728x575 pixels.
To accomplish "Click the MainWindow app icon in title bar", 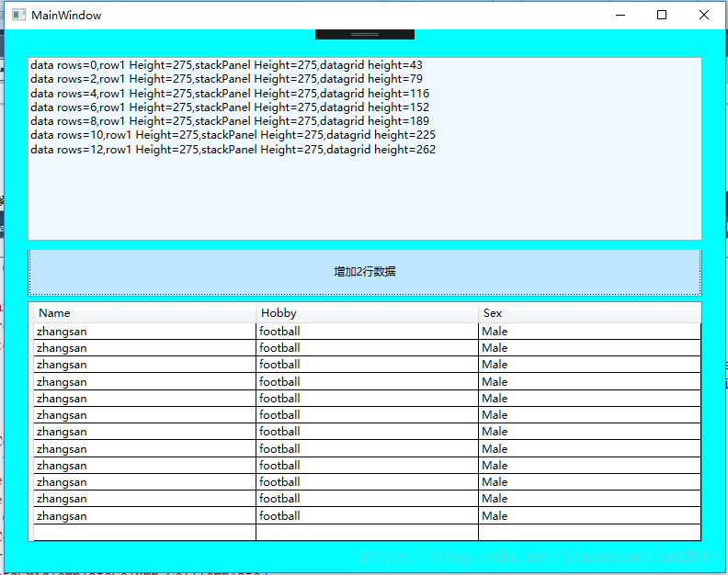I will tap(18, 15).
